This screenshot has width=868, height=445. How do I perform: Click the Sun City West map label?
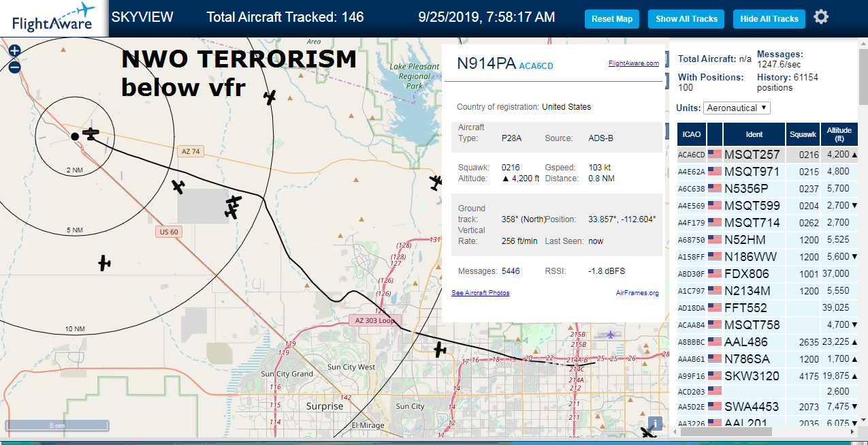tap(351, 367)
